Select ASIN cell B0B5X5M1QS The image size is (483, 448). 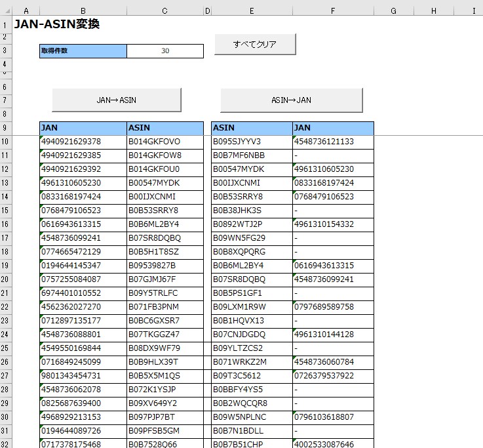tap(165, 376)
